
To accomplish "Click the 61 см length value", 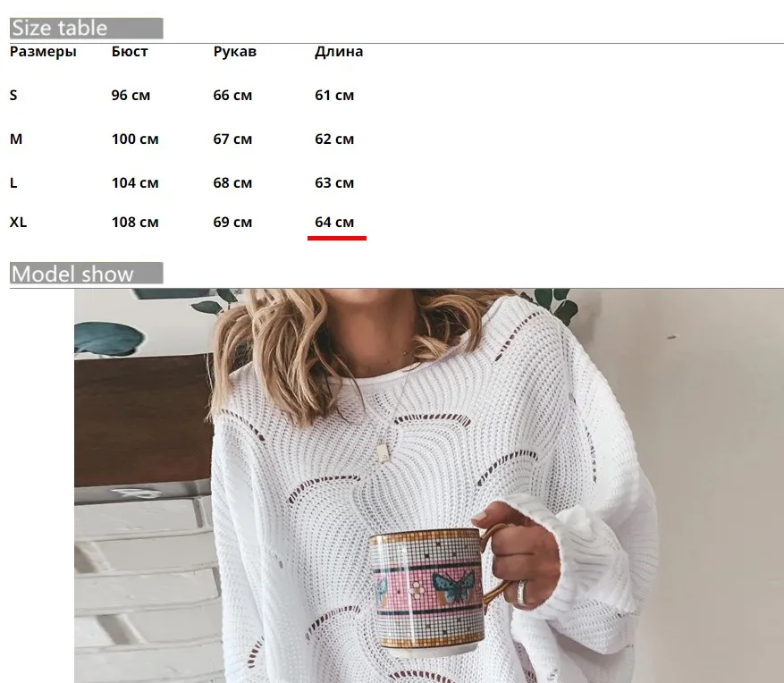I will pyautogui.click(x=334, y=95).
